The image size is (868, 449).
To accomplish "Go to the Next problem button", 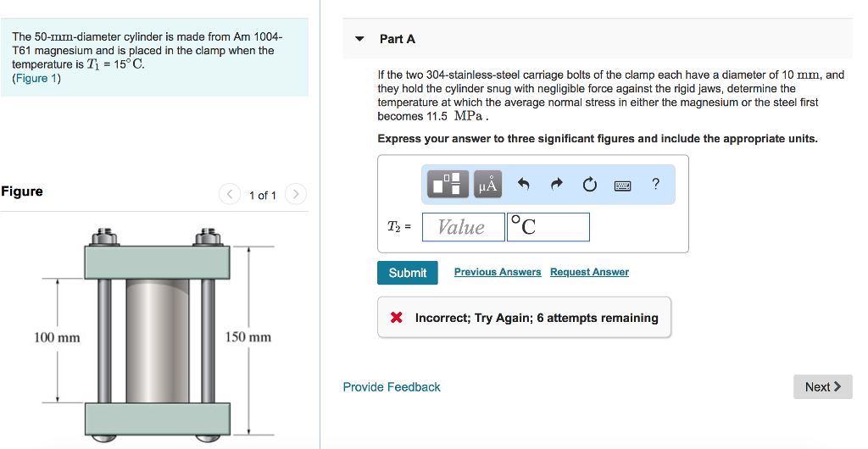I will point(822,386).
